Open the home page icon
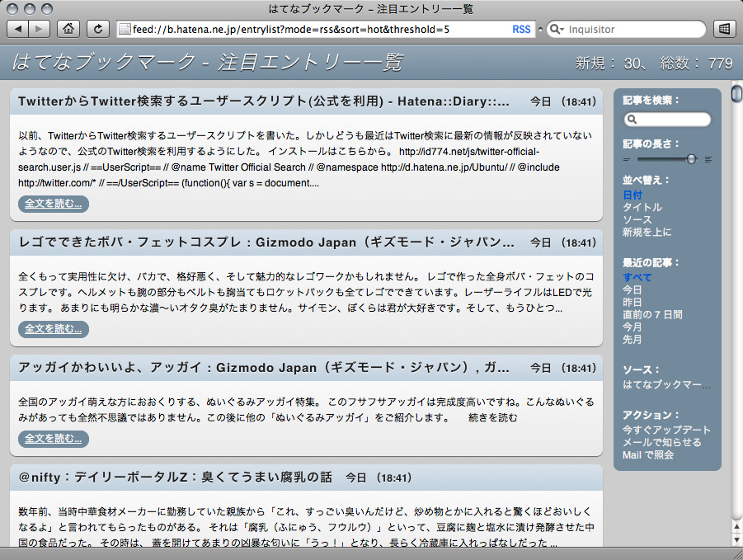This screenshot has height=560, width=743. pos(68,30)
